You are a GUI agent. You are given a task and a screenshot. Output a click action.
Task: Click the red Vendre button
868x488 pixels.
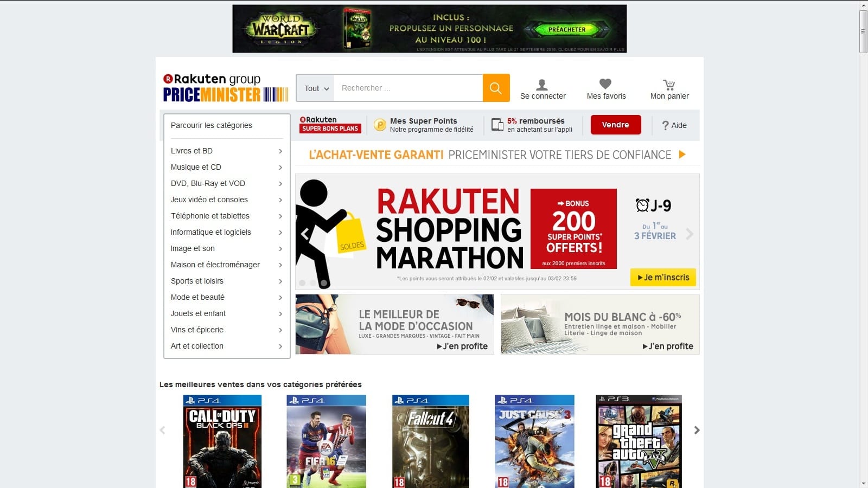[x=615, y=125]
